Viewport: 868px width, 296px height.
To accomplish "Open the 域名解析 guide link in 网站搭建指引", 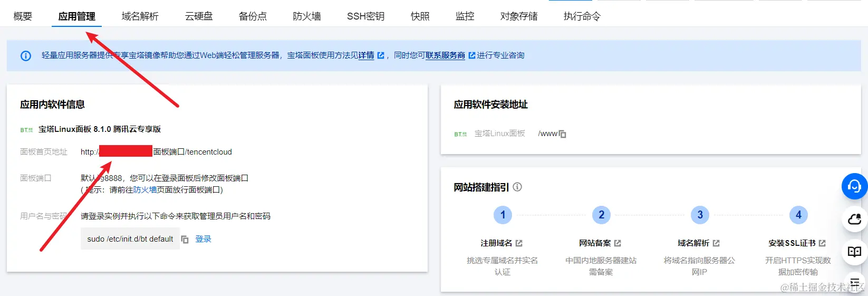I will (693, 243).
